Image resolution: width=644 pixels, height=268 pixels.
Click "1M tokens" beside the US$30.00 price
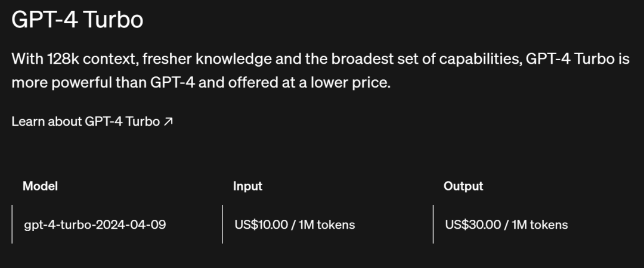pyautogui.click(x=540, y=225)
